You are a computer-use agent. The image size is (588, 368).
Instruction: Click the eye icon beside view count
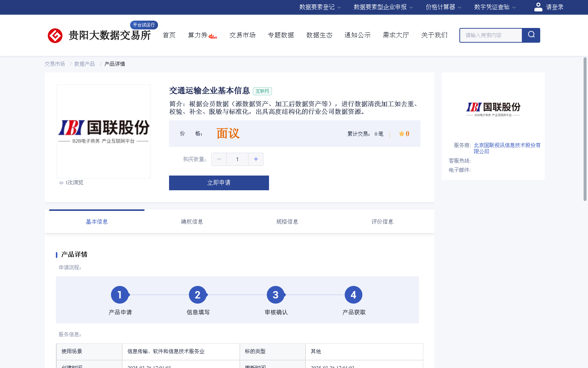(x=61, y=183)
